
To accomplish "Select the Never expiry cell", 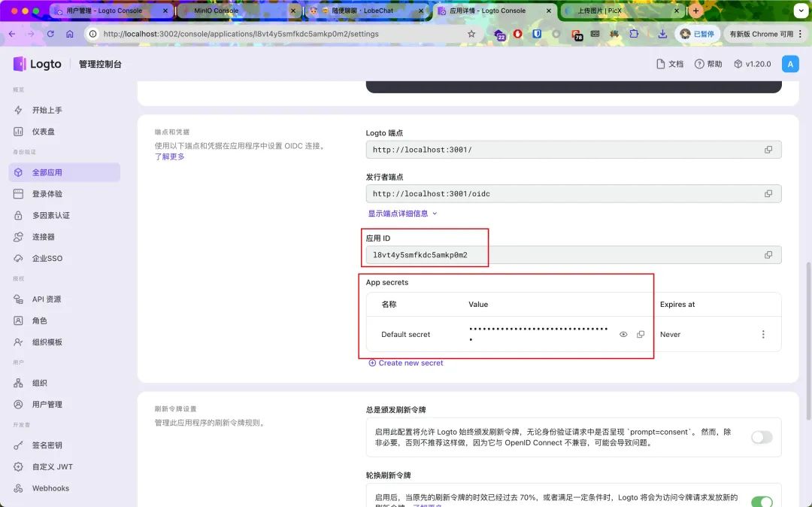I will [x=670, y=335].
